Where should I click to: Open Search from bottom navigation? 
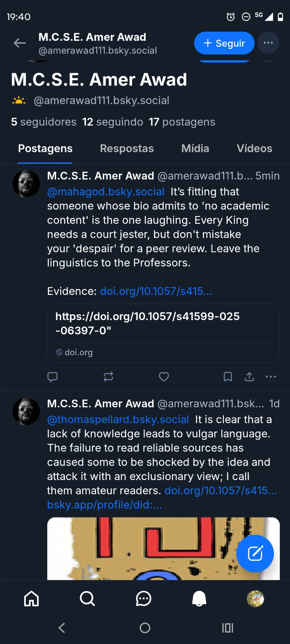(x=87, y=599)
